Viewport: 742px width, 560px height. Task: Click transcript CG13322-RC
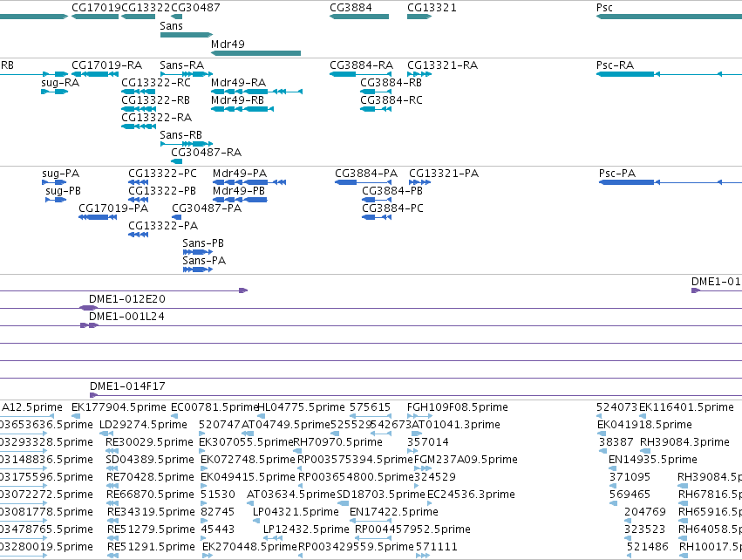[156, 83]
